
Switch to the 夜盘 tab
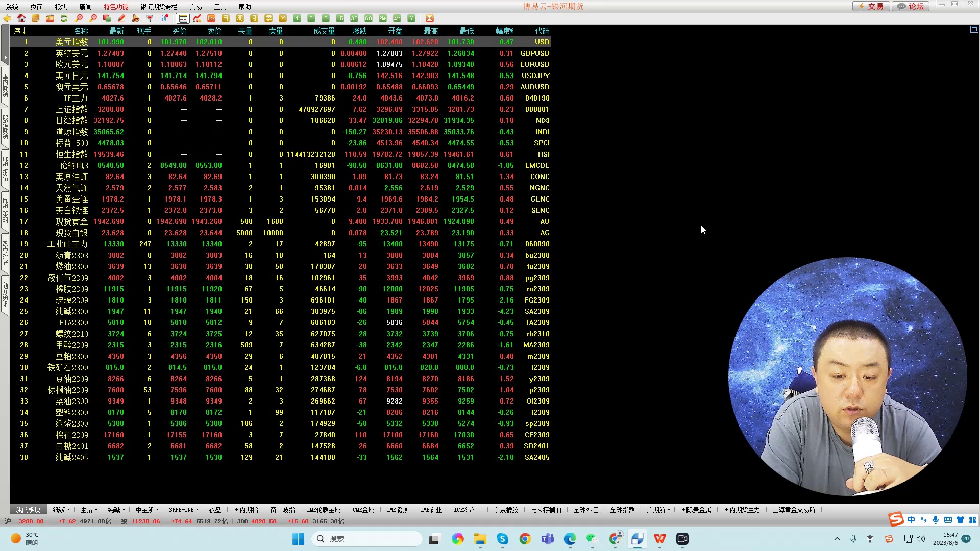215,510
